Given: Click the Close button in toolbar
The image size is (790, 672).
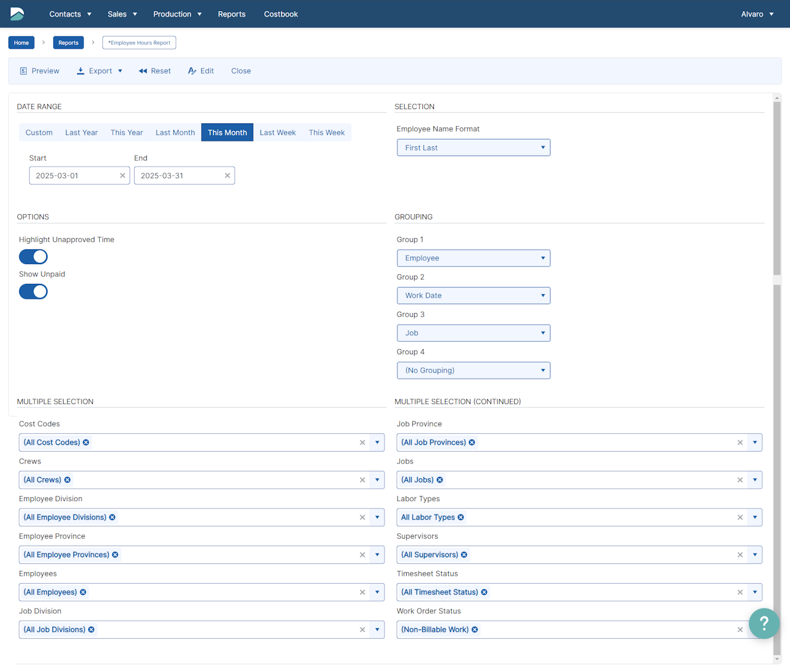Looking at the screenshot, I should (241, 71).
